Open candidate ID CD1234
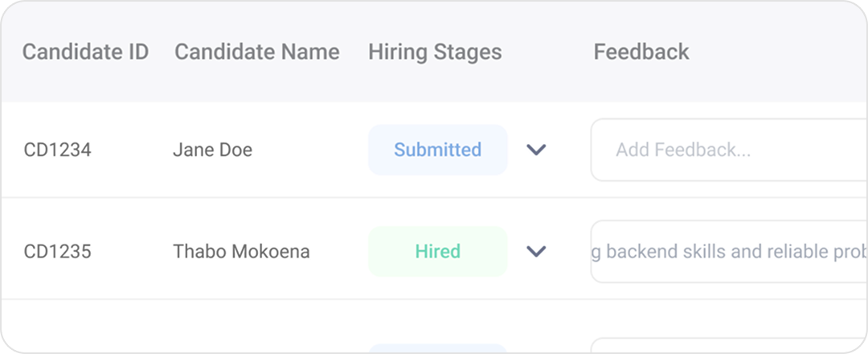Viewport: 868px width, 354px height. point(57,150)
